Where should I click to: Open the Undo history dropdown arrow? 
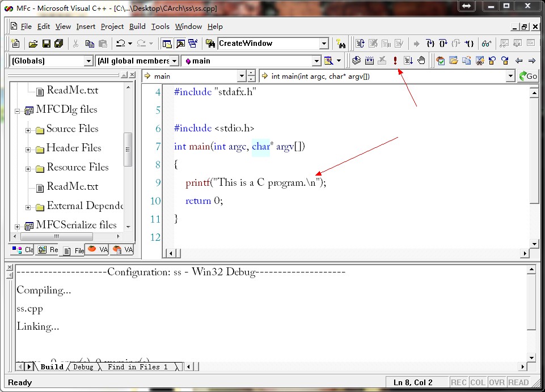click(130, 44)
